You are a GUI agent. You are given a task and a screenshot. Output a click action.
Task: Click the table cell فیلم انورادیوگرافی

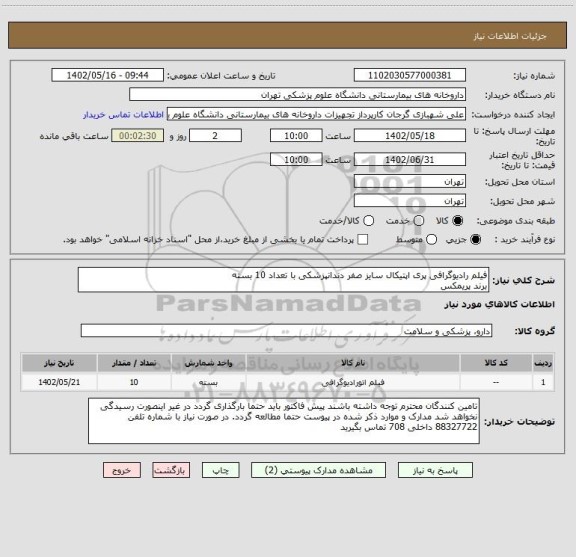[353, 382]
